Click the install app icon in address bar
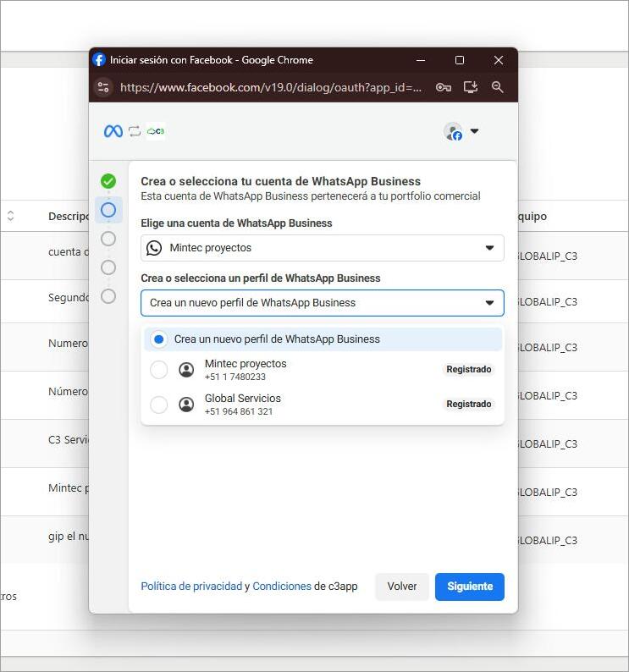The image size is (629, 672). tap(471, 87)
